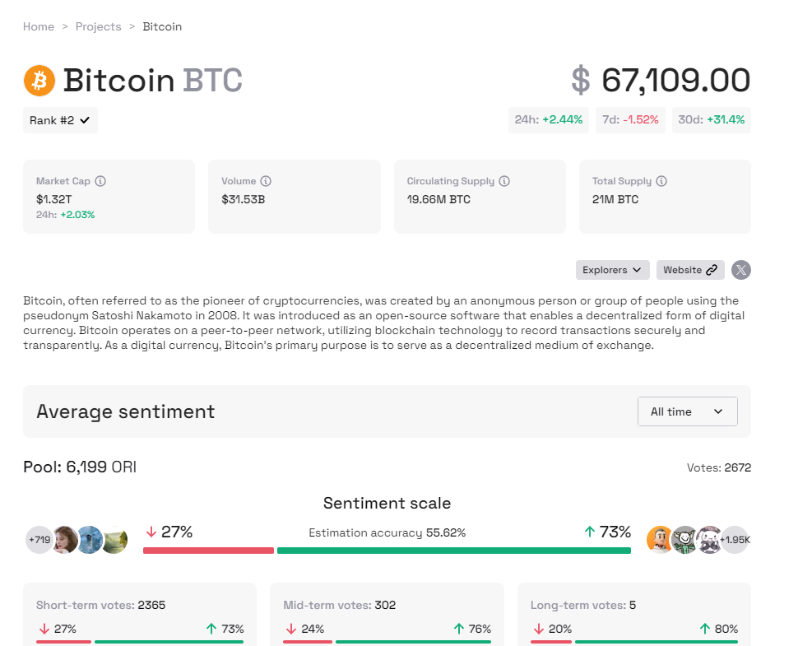
Task: Open the orange cartoon bullish voter avatar
Action: click(x=660, y=540)
